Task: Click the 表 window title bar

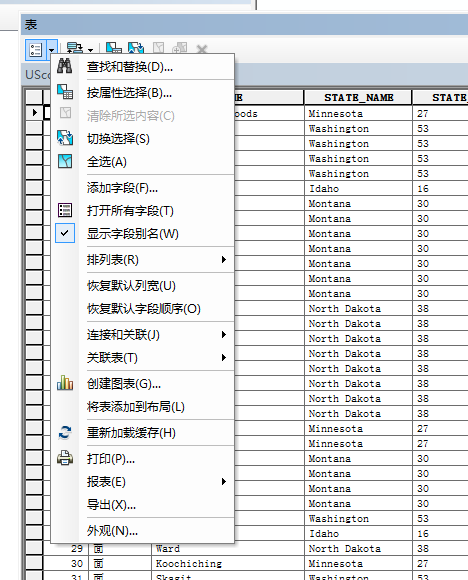Action: (244, 25)
